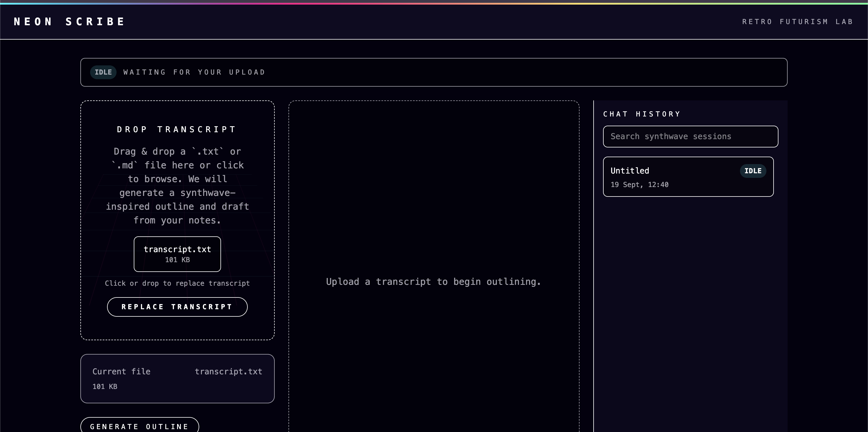The image size is (868, 432).
Task: Click the 19 Sept, 12:40 session timestamp
Action: point(639,185)
